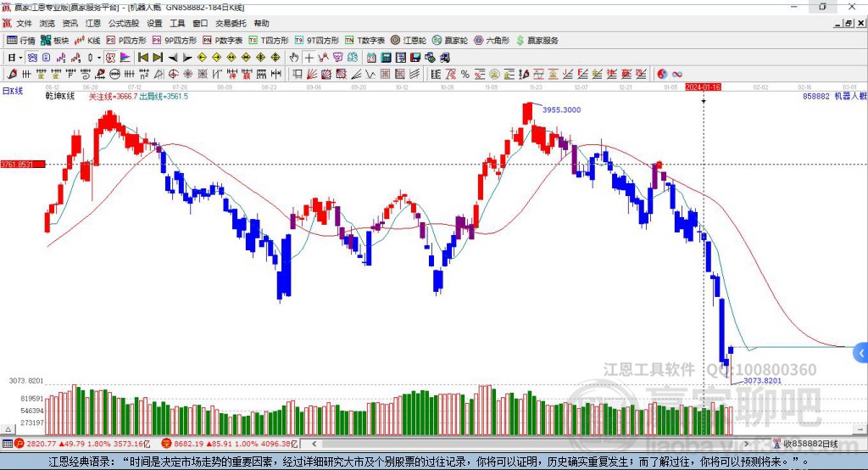
Task: Open the 9T四方形 tool
Action: tap(317, 41)
